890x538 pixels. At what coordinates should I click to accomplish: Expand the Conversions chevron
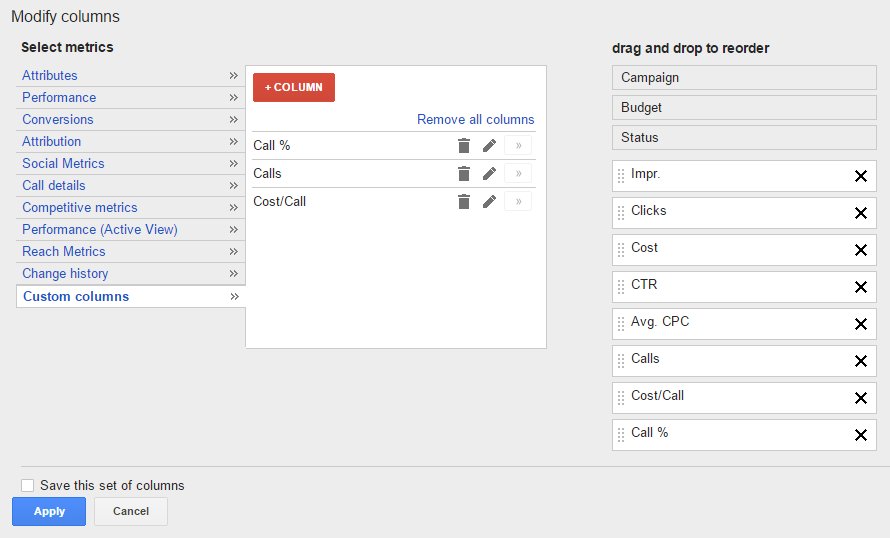(233, 120)
